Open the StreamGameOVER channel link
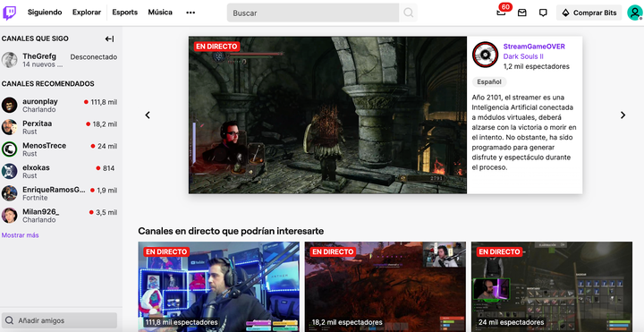The height and width of the screenshot is (332, 644). point(534,47)
